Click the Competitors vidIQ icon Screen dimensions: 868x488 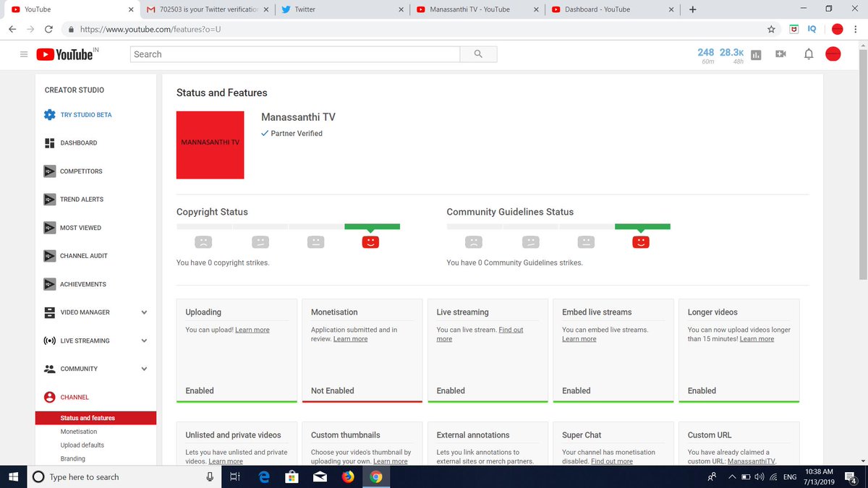pyautogui.click(x=49, y=171)
